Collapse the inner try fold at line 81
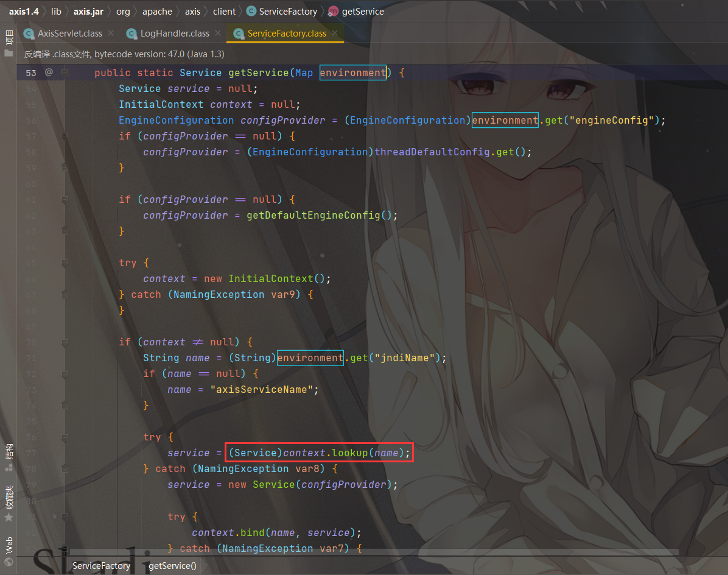 coord(65,517)
